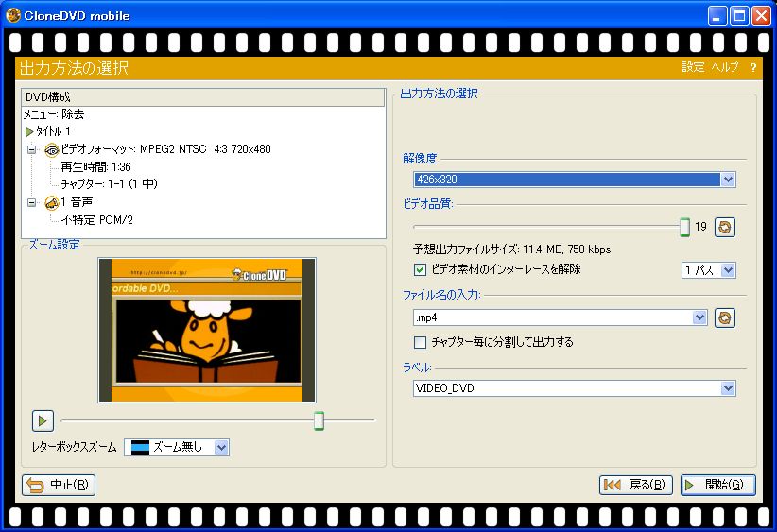This screenshot has width=777, height=532.
Task: Uncheck ビデオ素材のインターレースを解除 checkbox
Action: pos(420,270)
